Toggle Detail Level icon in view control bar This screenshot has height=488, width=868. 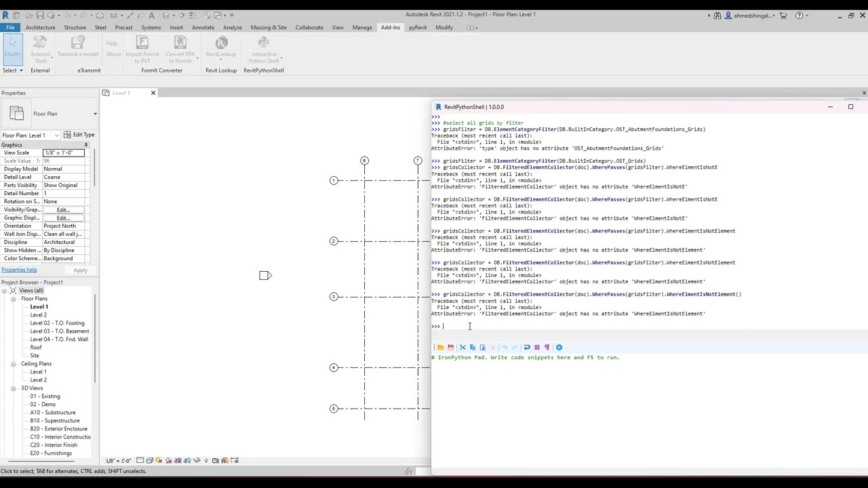point(140,461)
